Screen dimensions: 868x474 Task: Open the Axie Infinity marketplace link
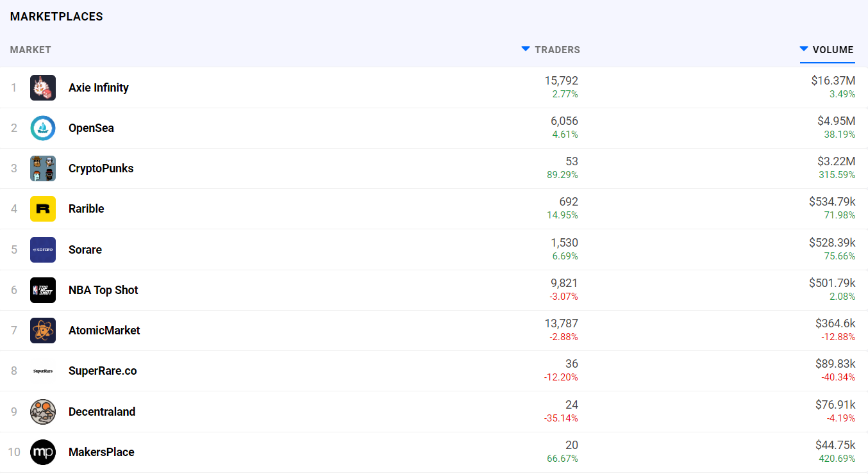99,88
